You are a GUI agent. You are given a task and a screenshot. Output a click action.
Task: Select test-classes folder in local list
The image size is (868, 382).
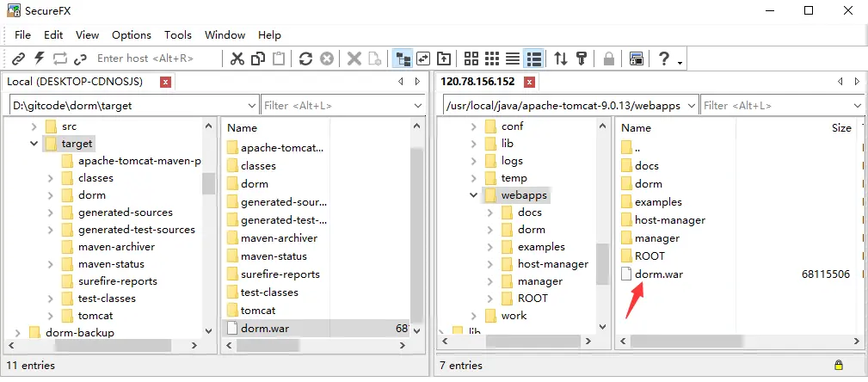[x=269, y=293]
